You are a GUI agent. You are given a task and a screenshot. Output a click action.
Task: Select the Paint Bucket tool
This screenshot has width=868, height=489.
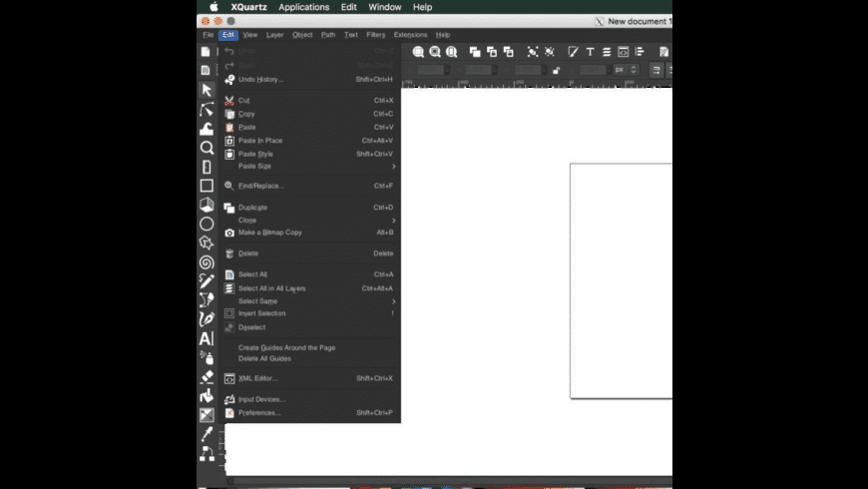pos(207,395)
